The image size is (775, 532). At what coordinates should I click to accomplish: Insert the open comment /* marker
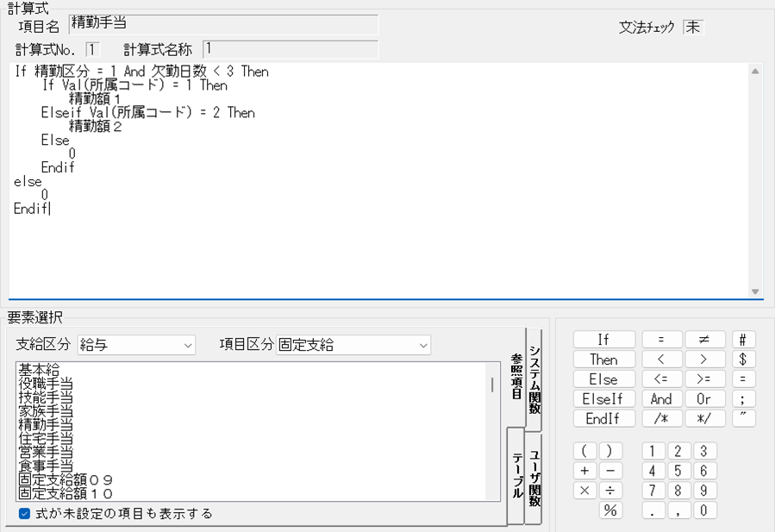[x=662, y=418]
